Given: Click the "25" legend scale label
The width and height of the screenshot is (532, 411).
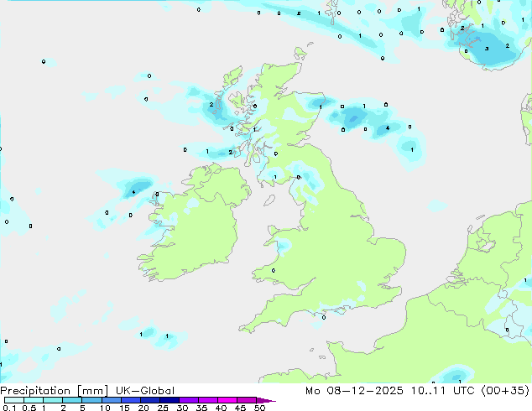Looking at the screenshot, I should click(x=163, y=408).
